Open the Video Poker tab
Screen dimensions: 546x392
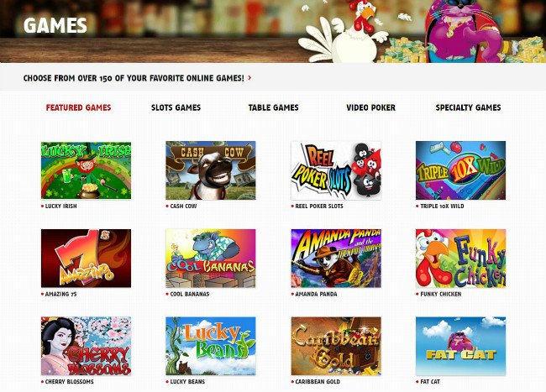370,107
